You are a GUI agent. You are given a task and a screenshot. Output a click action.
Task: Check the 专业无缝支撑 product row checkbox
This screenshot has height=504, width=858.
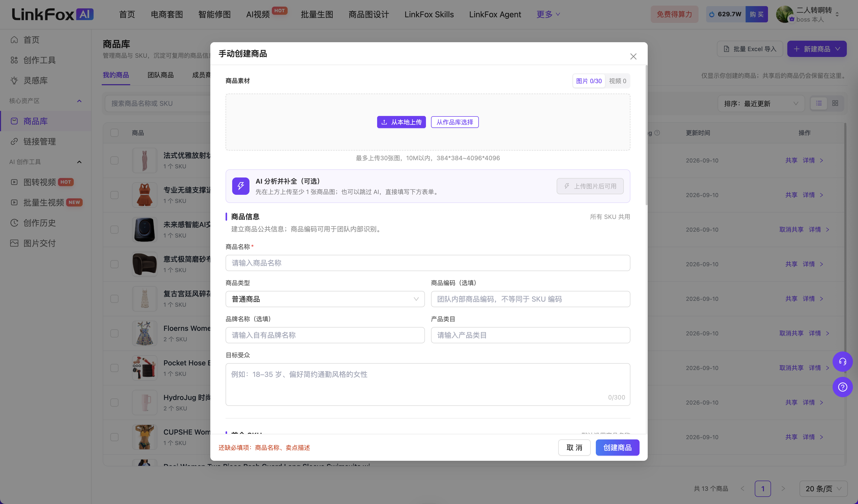click(x=114, y=195)
